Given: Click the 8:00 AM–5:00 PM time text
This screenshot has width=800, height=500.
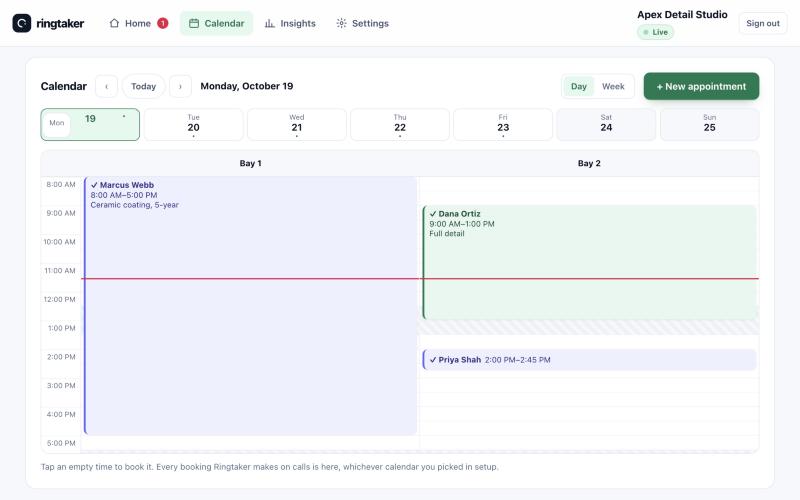Looking at the screenshot, I should (124, 195).
